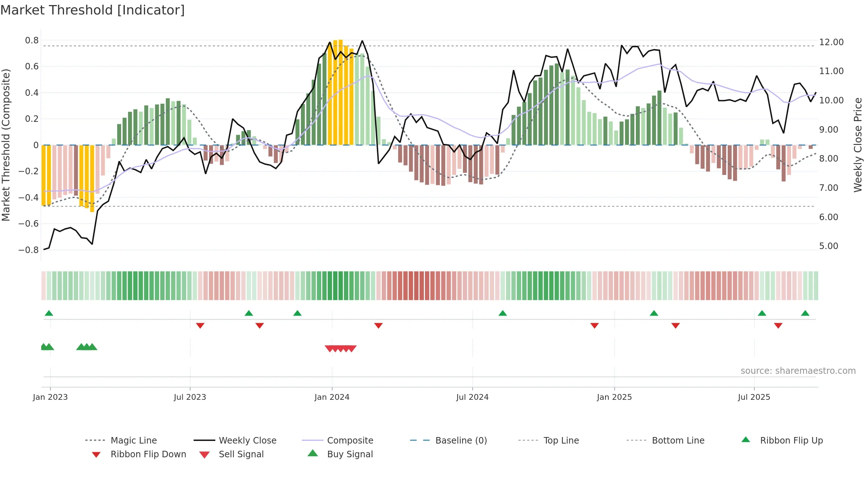
Task: Toggle the Ribbon Flip Up legend entry
Action: 782,440
